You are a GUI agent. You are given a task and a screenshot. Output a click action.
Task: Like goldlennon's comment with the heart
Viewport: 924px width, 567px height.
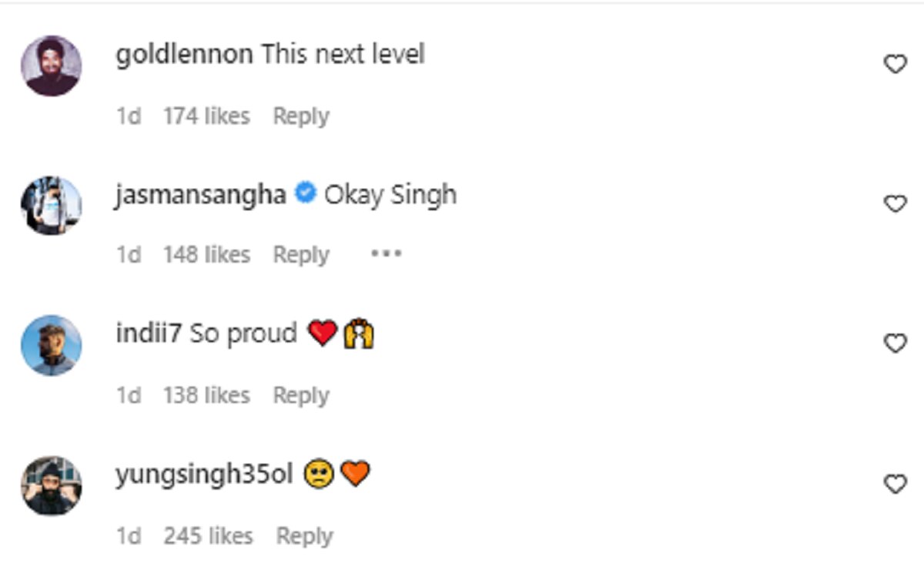895,65
